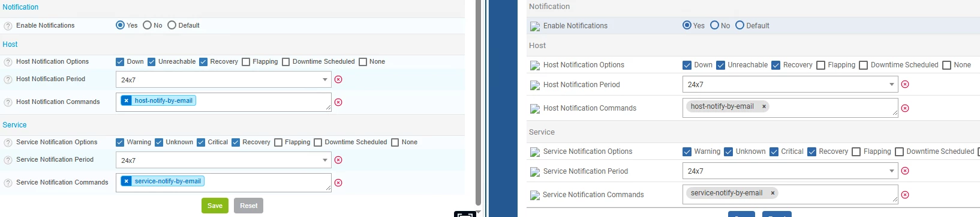Click the blue Host section heading, left panel
Image resolution: width=980 pixels, height=217 pixels.
(10, 44)
